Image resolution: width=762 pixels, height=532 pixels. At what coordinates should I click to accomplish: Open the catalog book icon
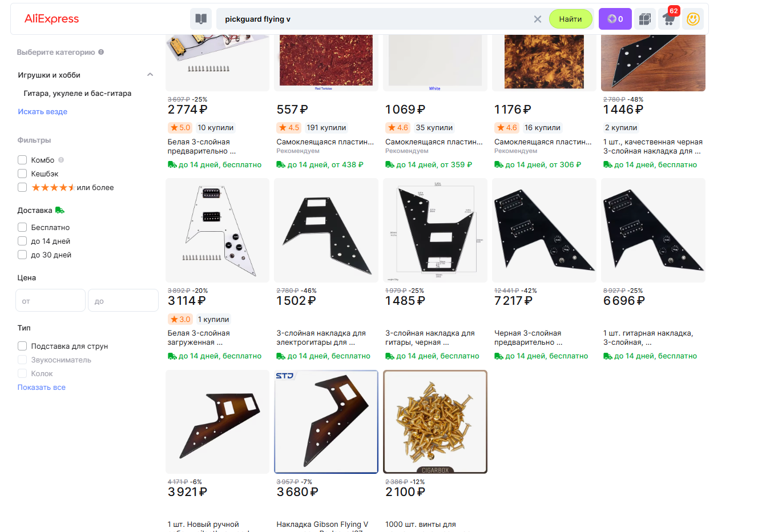(x=201, y=19)
